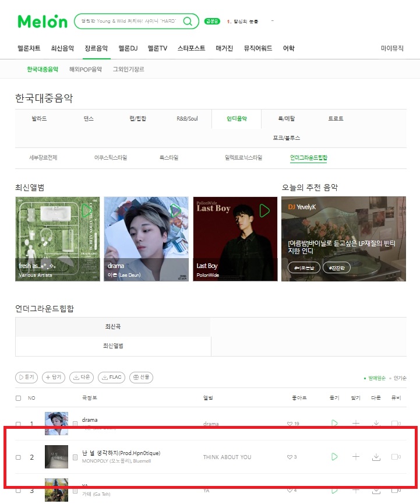This screenshot has height=504, width=420.
Task: Download song number 2
Action: (376, 457)
